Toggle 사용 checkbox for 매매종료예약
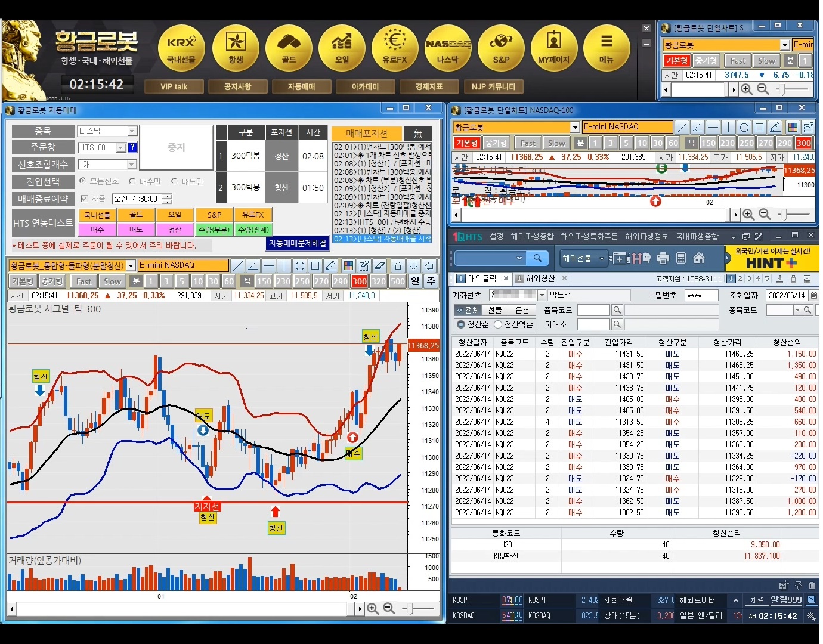This screenshot has width=823, height=644. click(x=84, y=199)
